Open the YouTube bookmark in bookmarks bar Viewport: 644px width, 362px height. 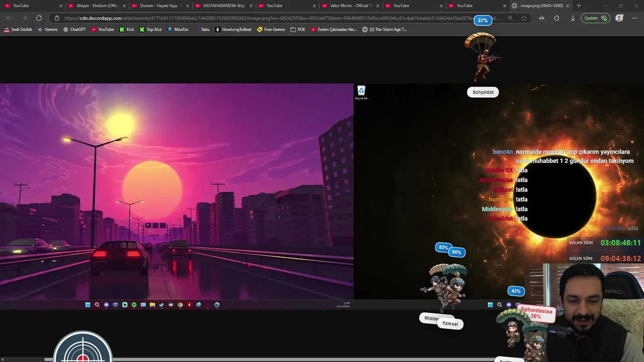103,29
